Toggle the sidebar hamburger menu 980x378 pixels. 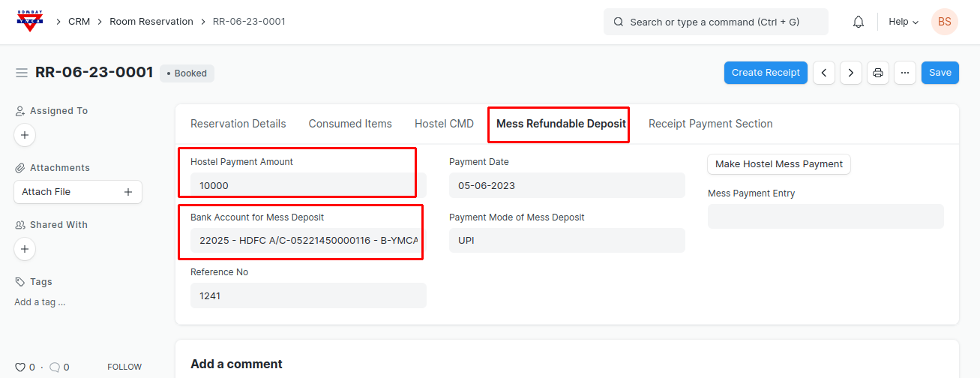click(x=22, y=73)
